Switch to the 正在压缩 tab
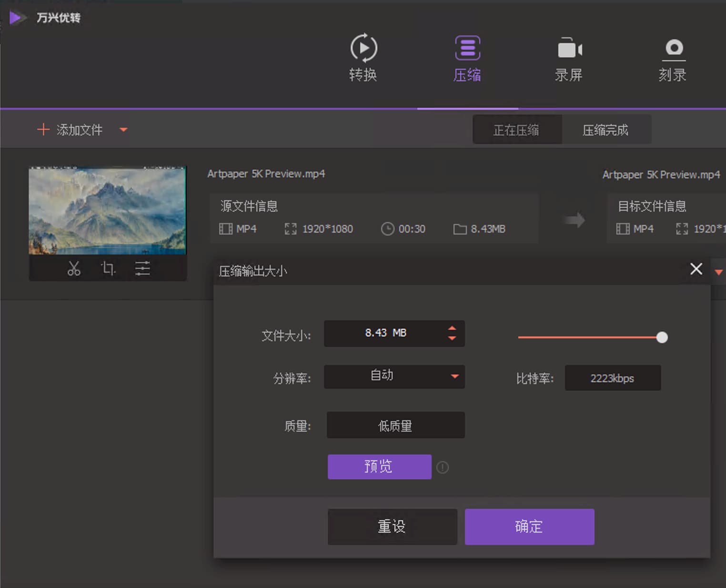The image size is (726, 588). (x=517, y=130)
